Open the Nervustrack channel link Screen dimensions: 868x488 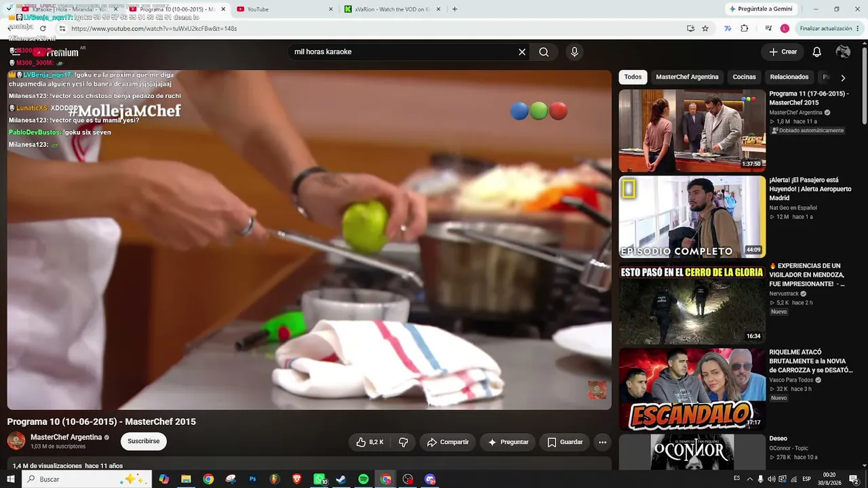tap(784, 293)
